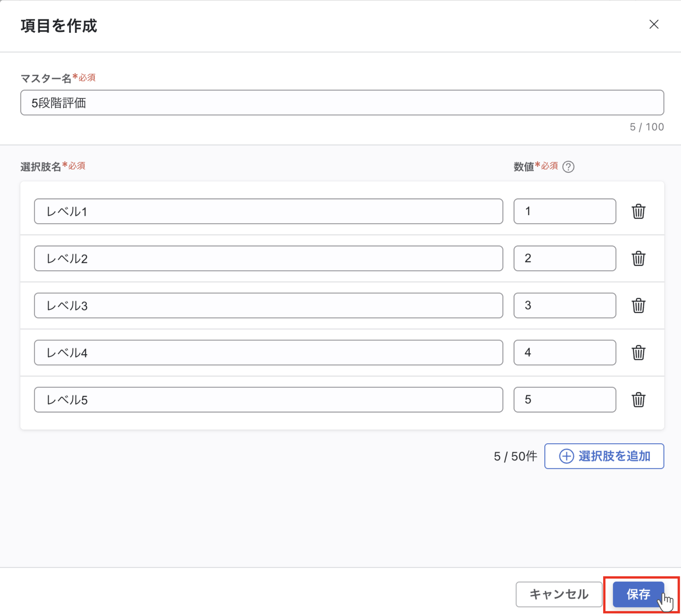The height and width of the screenshot is (616, 681).
Task: Delete the レベル4 option row
Action: pos(638,352)
